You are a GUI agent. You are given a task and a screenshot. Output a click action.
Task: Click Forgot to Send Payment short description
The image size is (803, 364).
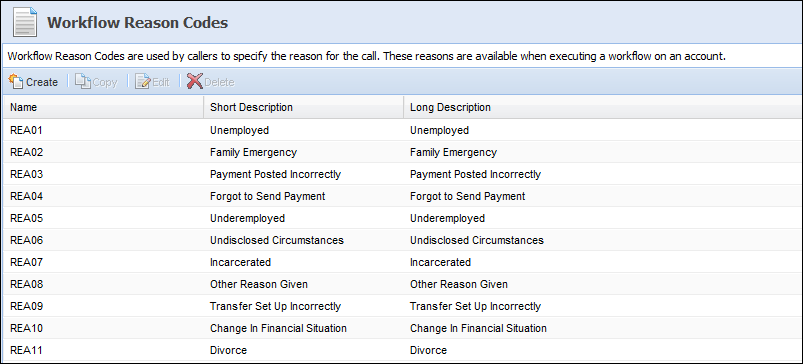[267, 196]
